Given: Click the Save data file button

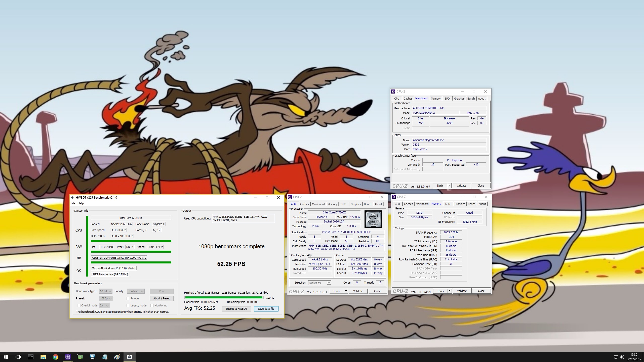Looking at the screenshot, I should pyautogui.click(x=266, y=309).
